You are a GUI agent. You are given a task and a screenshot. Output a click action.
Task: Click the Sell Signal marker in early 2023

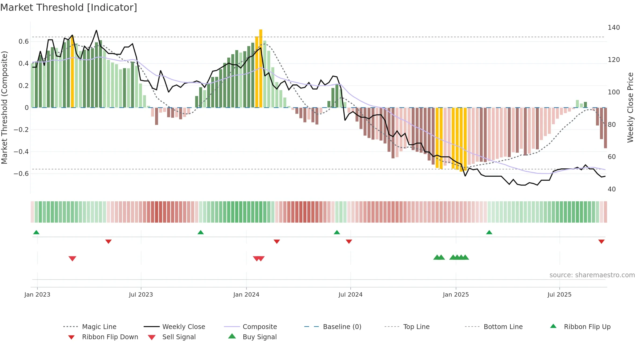pos(72,258)
